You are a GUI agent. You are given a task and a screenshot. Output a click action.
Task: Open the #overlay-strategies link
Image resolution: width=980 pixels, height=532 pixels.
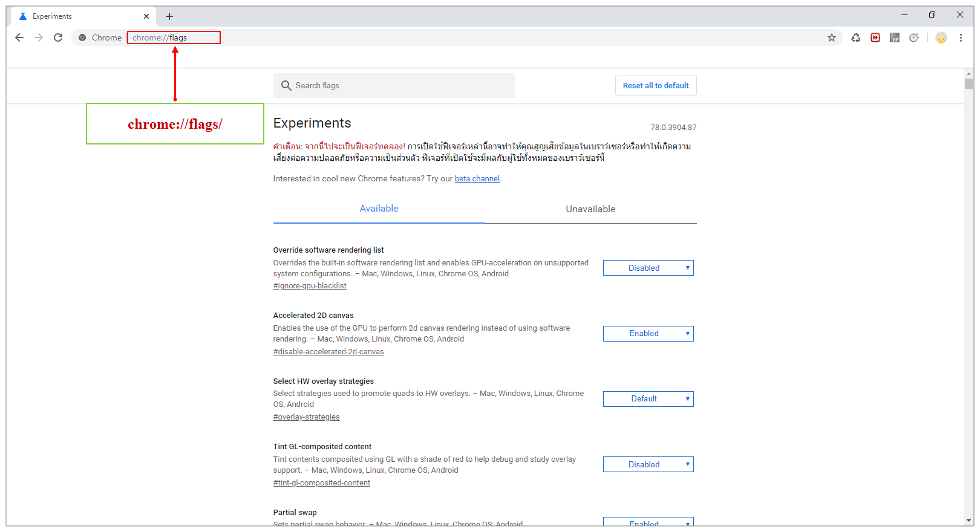(x=306, y=417)
